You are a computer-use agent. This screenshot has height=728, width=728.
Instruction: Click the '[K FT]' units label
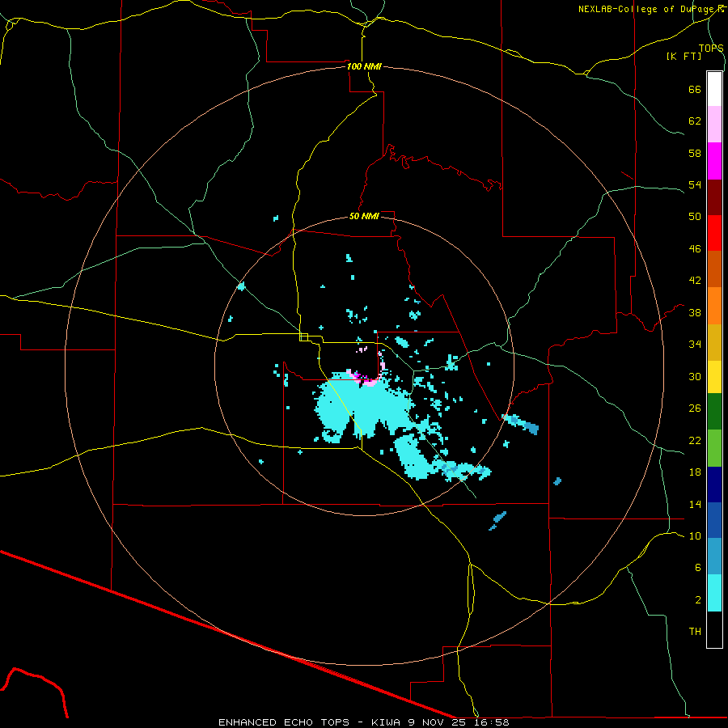[x=684, y=56]
